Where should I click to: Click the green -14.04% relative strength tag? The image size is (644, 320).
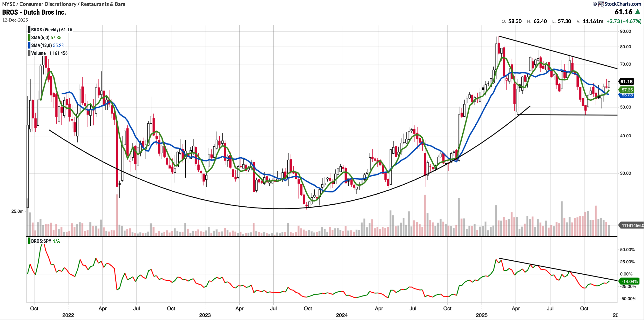point(629,281)
